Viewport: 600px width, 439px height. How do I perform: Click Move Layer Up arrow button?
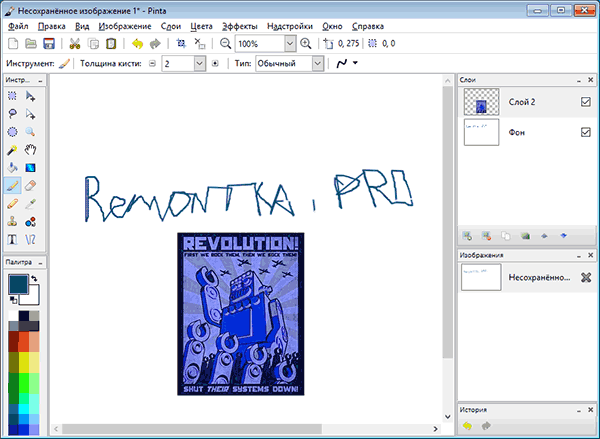(x=544, y=236)
